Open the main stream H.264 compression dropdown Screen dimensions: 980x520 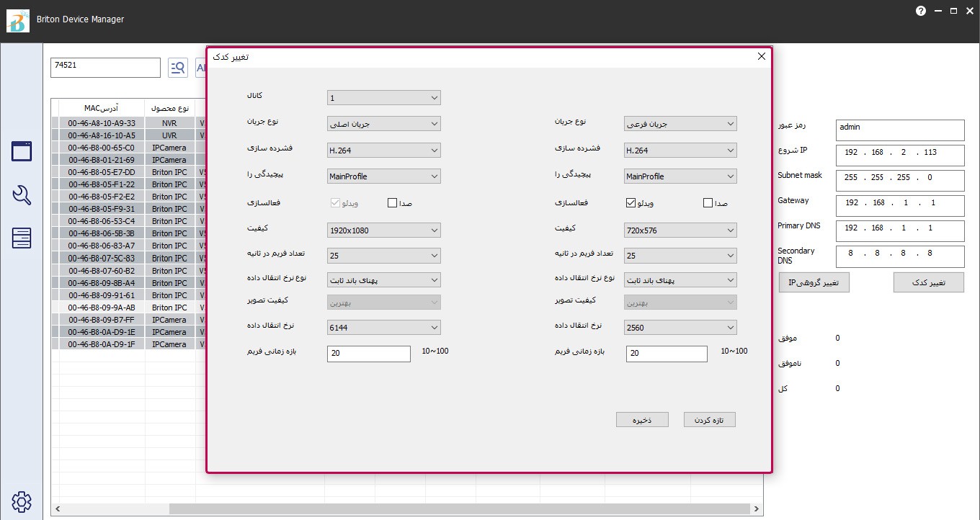pos(383,151)
